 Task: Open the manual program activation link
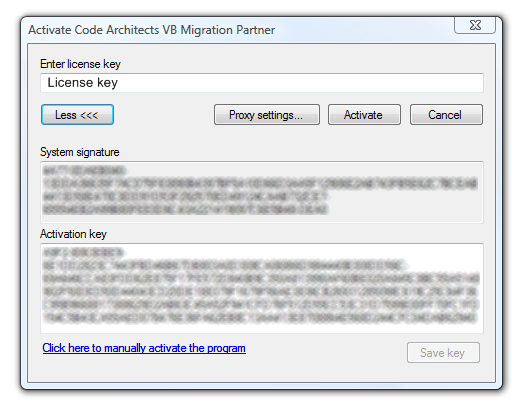(144, 348)
